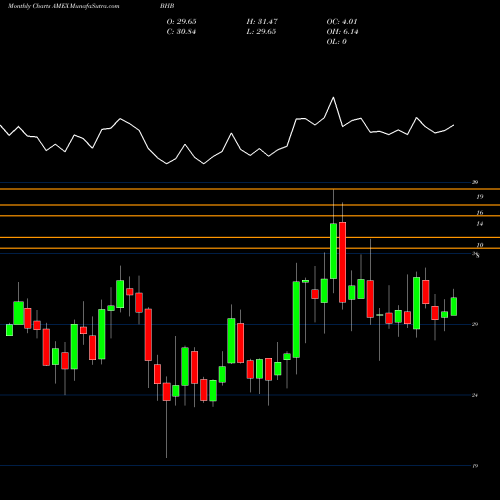Screen dimensions: 500x500
Task: Click the Monthly Charts AMEX MunafaSutra.com title
Action: (64, 6)
